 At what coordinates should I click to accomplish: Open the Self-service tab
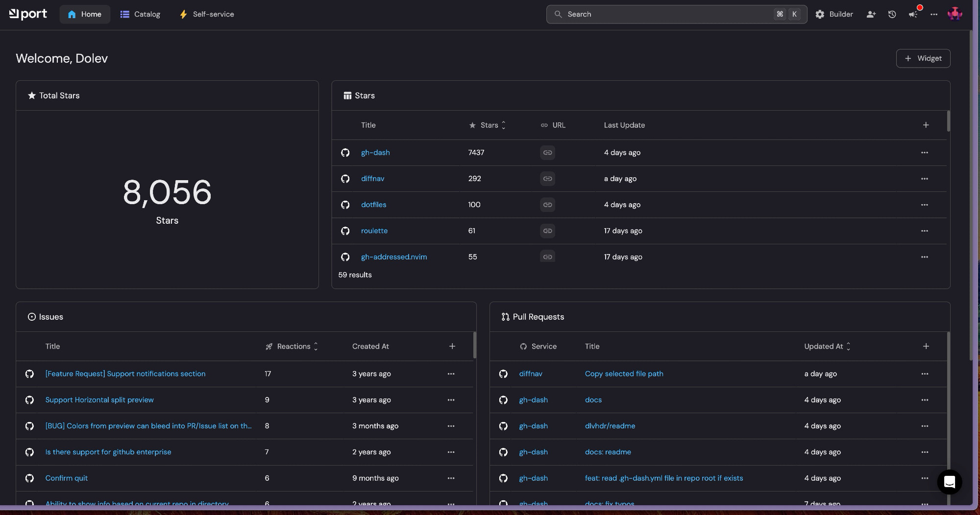tap(206, 14)
